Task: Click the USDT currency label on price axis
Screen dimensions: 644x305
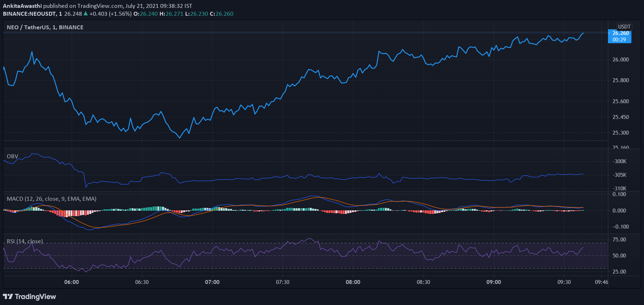Action: click(x=624, y=27)
